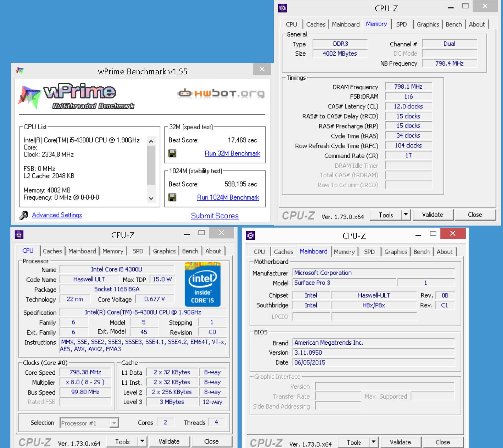Expand the Processor #1 selection dropdown

pyautogui.click(x=114, y=423)
